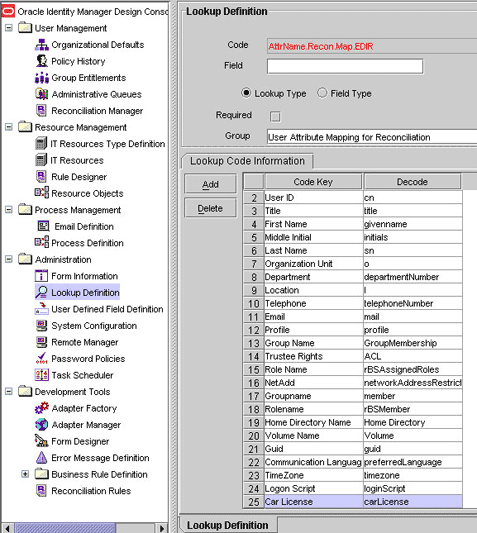Screen dimensions: 477x533
Task: Open the Process Definition icon
Action: [x=42, y=243]
